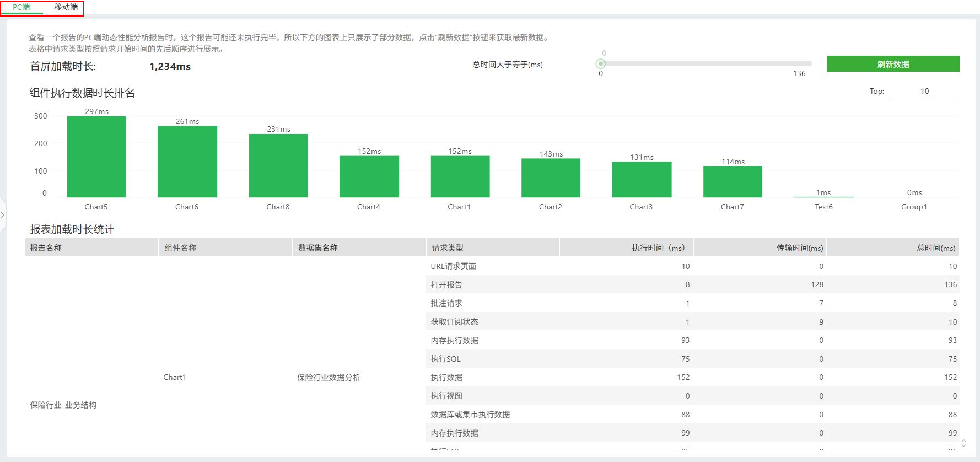The width and height of the screenshot is (980, 462).
Task: Select the Chart2 bar showing 143ms
Action: [x=551, y=178]
